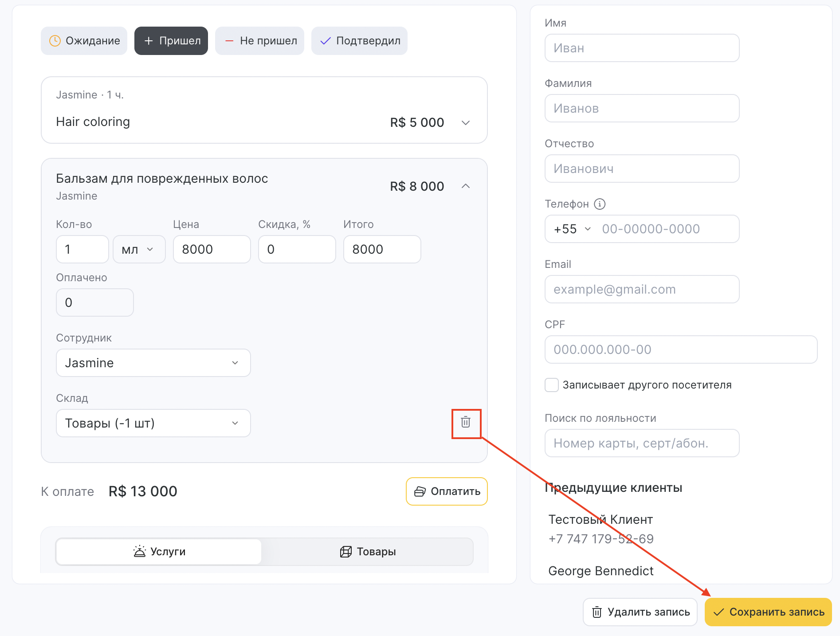
Task: Mark visit status as Не пришел
Action: coord(259,41)
